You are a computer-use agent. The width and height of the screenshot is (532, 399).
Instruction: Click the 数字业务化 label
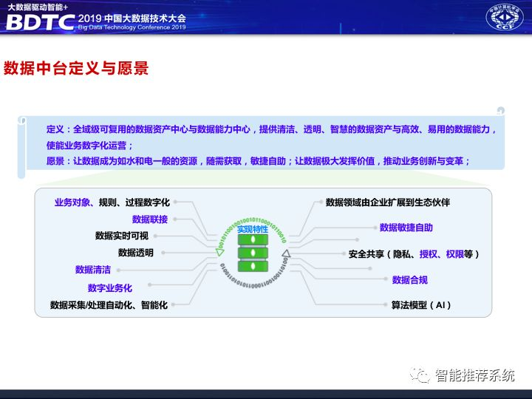[110, 288]
